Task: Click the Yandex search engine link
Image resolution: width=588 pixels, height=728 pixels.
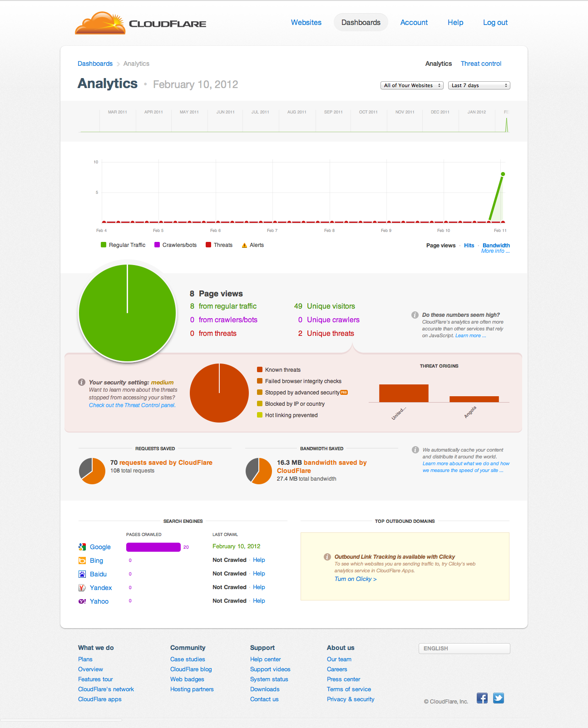Action: click(x=101, y=588)
